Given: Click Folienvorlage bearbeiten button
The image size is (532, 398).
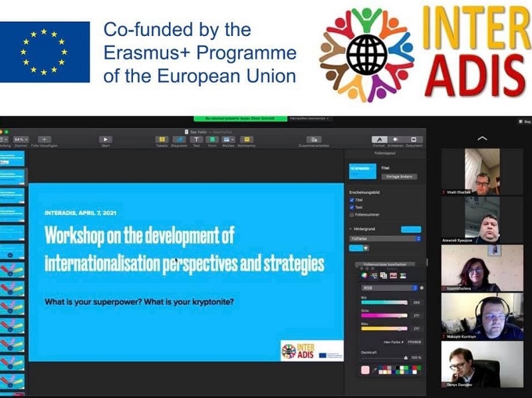Looking at the screenshot, I should point(384,264).
